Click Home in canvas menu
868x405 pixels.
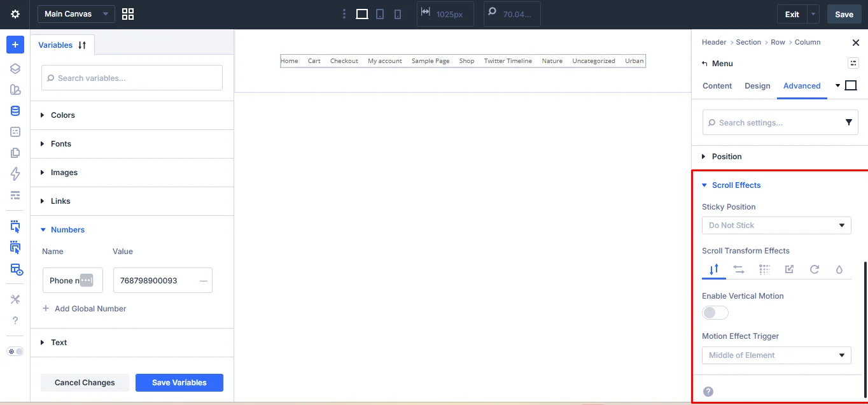click(x=290, y=61)
